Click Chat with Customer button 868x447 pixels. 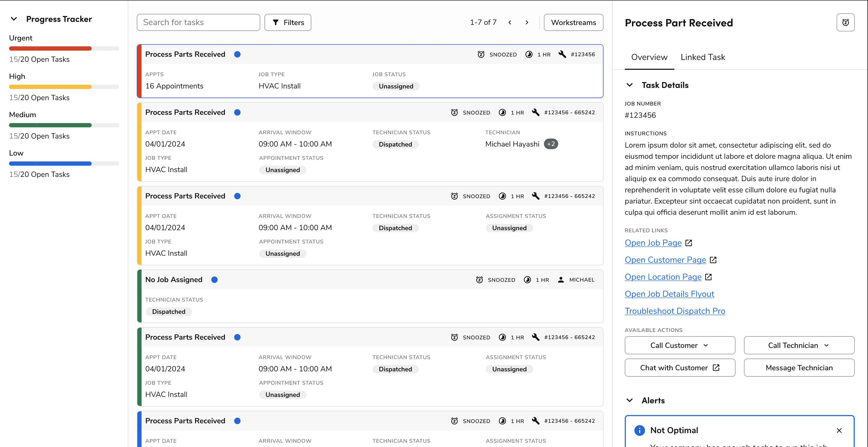point(680,368)
